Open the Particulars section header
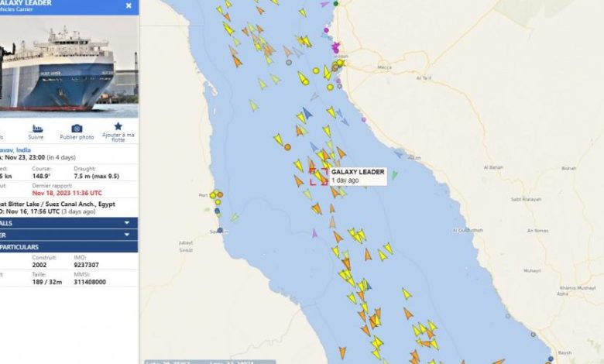 pos(69,247)
